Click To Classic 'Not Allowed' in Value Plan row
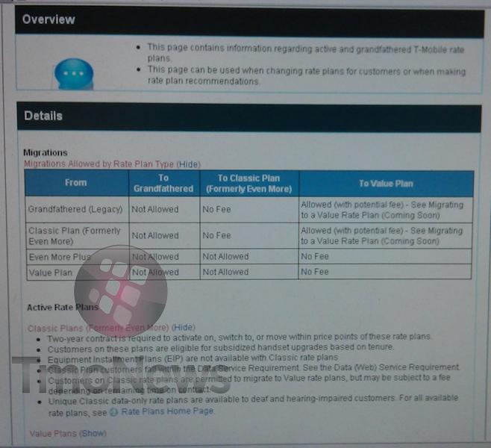491x448 pixels. coord(225,272)
